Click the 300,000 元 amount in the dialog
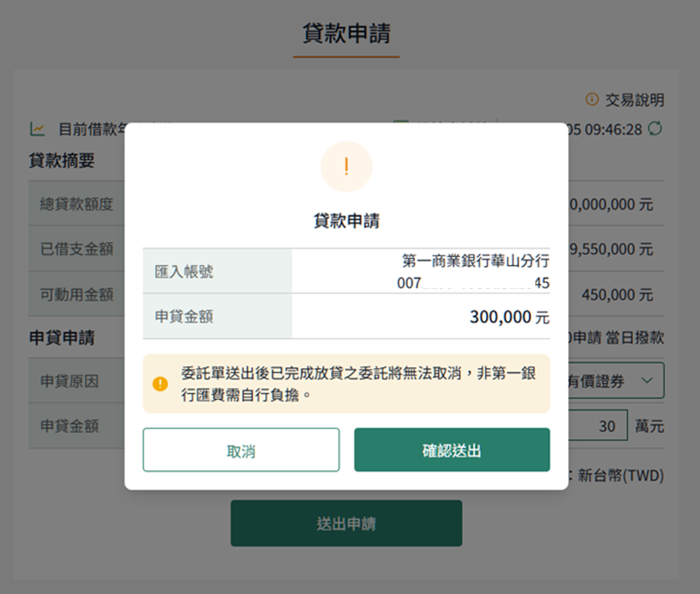This screenshot has height=594, width=700. pyautogui.click(x=509, y=317)
